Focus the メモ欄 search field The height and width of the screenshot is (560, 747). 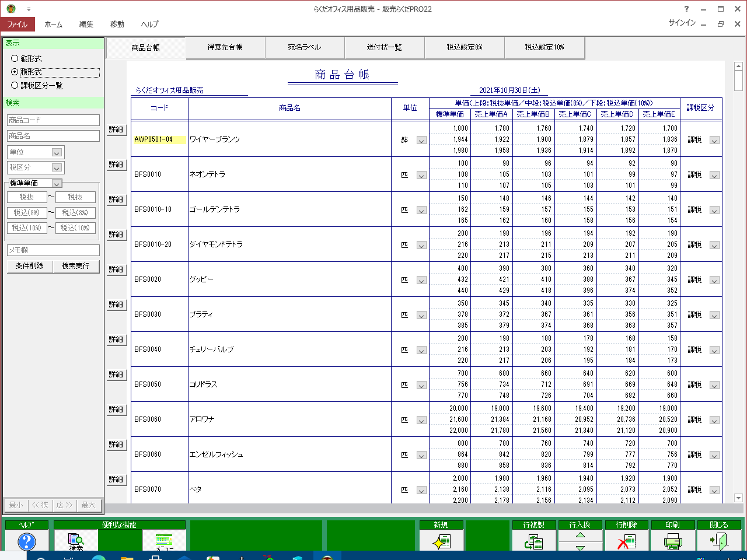53,250
